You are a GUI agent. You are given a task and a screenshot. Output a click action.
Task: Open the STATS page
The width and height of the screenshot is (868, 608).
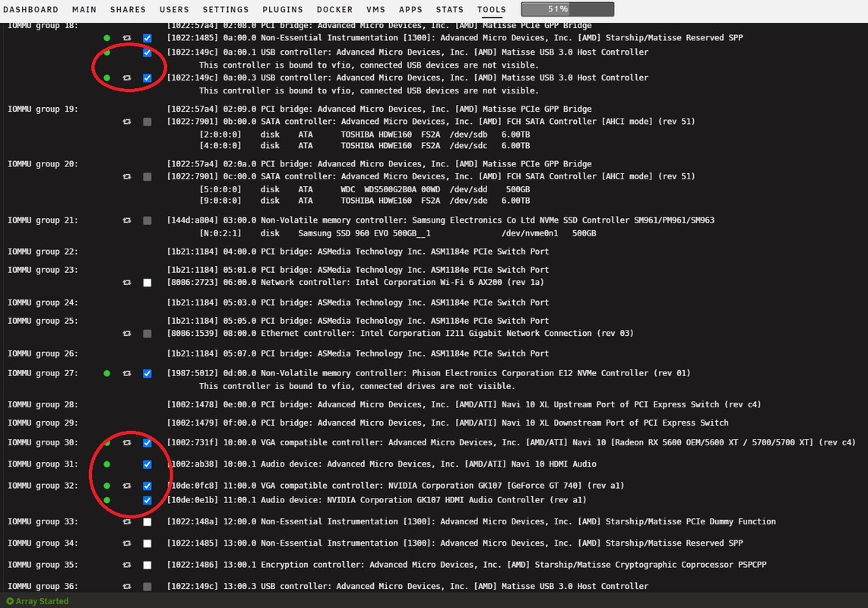pyautogui.click(x=449, y=9)
